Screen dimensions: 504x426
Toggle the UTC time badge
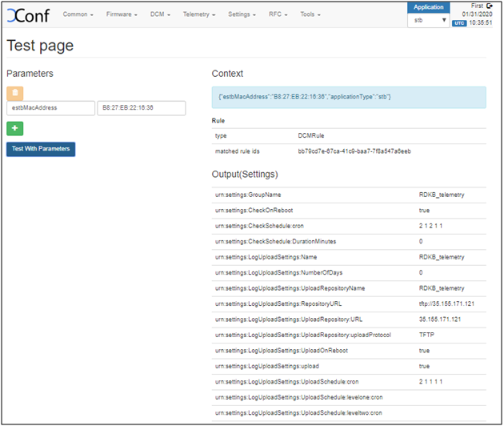point(459,23)
